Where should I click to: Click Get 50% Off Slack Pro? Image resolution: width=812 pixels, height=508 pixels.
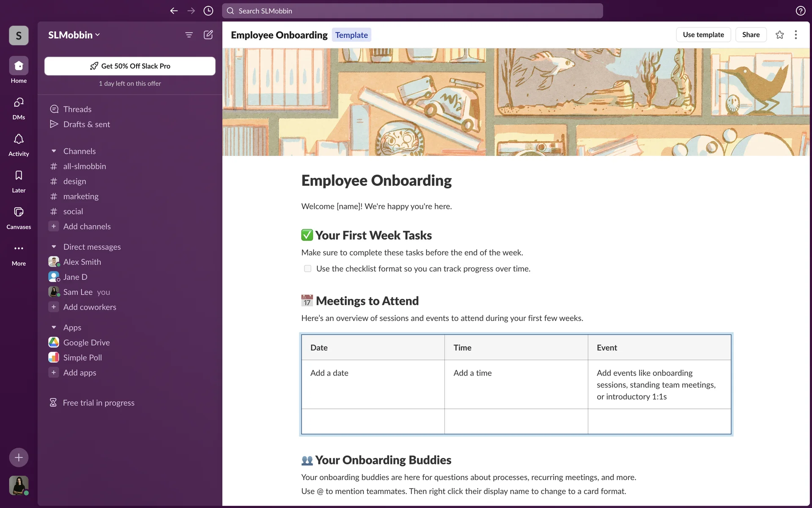130,66
